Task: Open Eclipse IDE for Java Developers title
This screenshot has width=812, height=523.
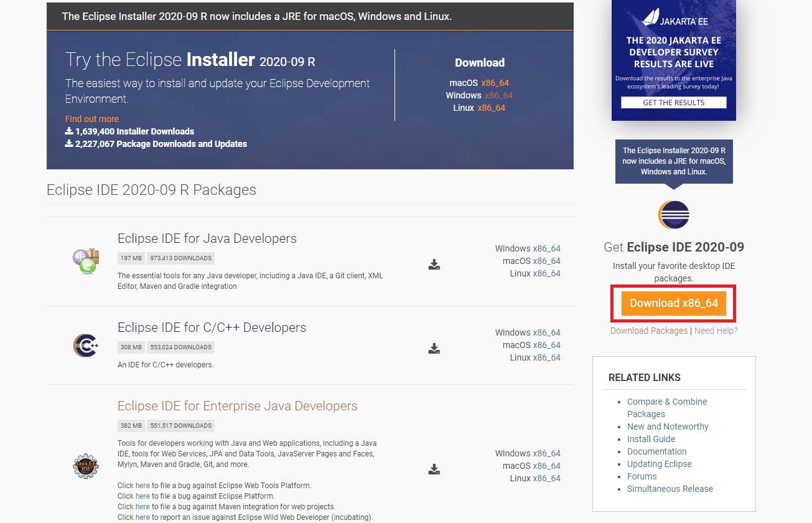Action: [x=207, y=238]
